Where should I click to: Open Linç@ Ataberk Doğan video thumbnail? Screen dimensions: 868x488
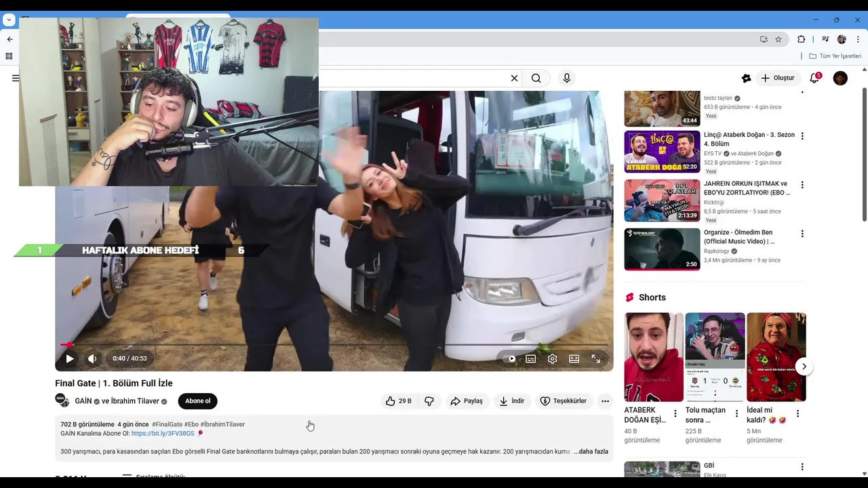[662, 152]
